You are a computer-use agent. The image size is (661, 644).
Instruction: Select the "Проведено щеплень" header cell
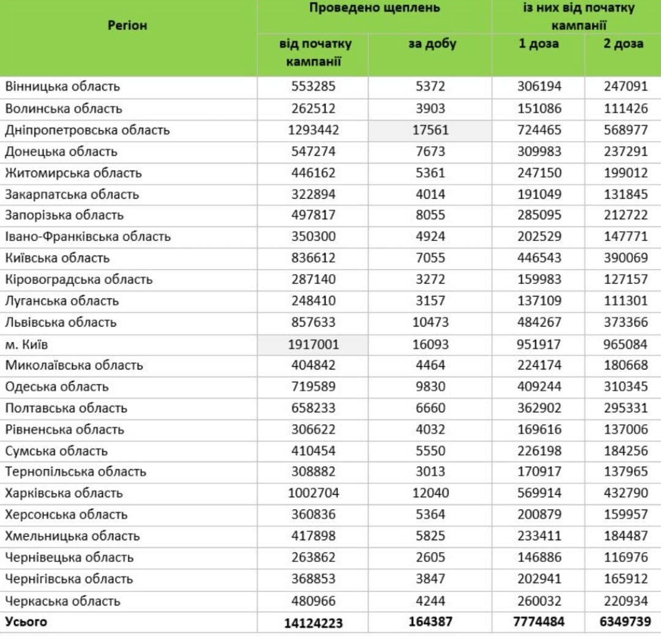tap(374, 8)
